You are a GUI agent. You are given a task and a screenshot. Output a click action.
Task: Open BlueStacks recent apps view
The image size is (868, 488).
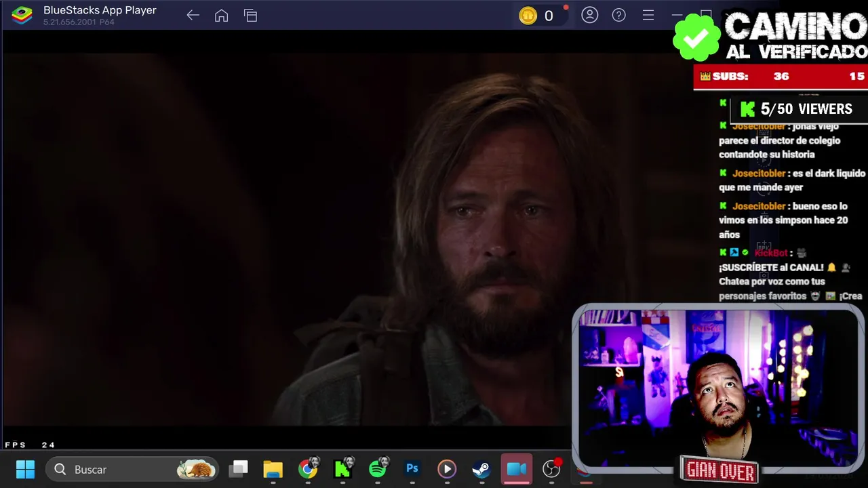[x=250, y=16]
